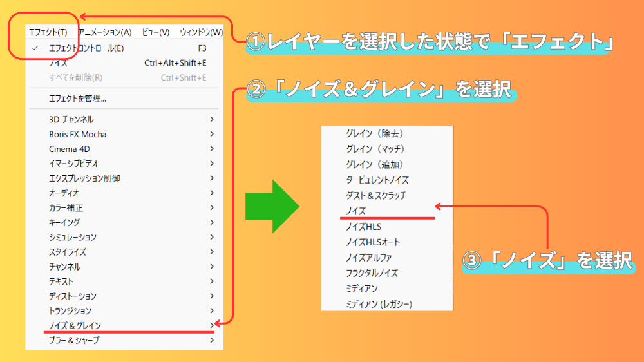Select ミディアン (レガシー) effect
644x362 pixels.
click(379, 304)
